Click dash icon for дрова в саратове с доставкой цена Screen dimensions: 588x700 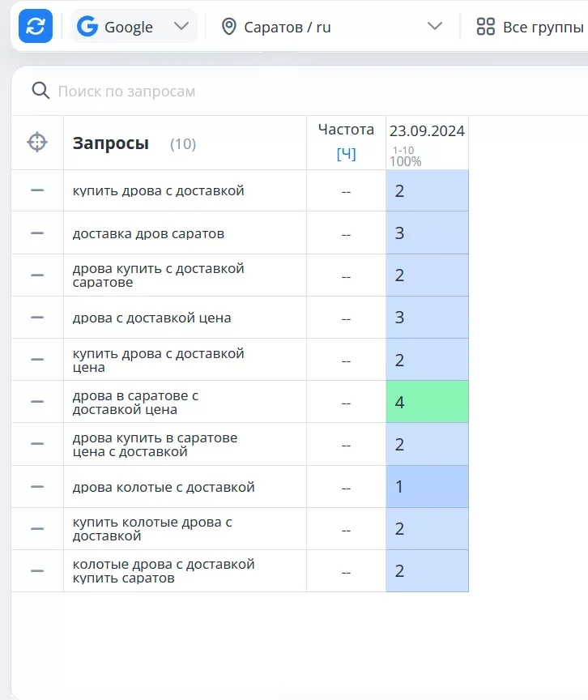pos(37,401)
